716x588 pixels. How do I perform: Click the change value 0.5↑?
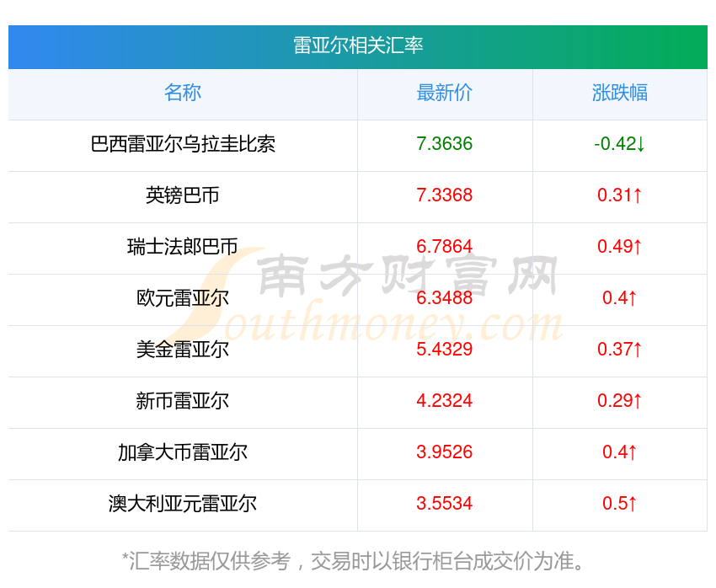620,504
